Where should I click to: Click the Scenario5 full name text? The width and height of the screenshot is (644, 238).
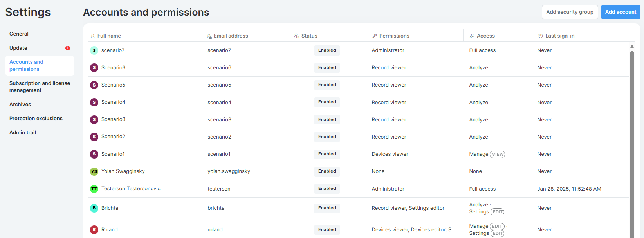tap(113, 85)
